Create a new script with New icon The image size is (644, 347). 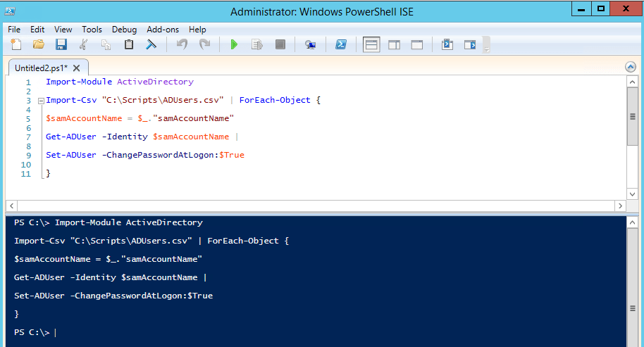(16, 44)
